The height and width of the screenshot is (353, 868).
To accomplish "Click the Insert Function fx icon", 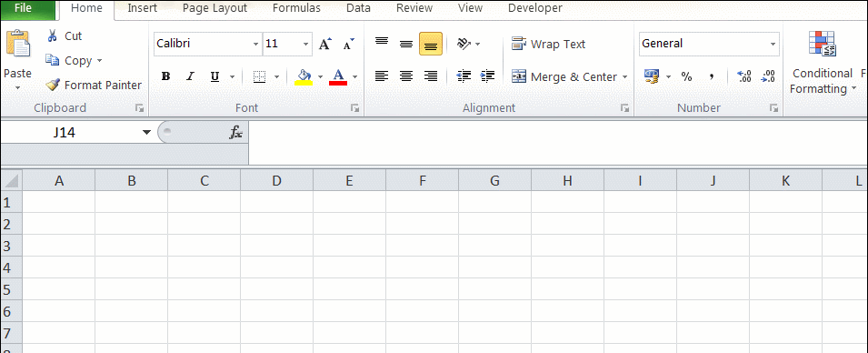I will click(x=235, y=132).
